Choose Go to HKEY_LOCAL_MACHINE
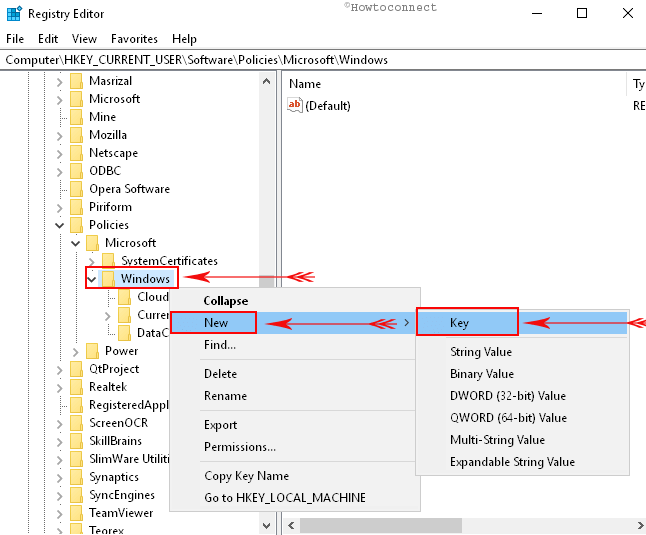 (x=295, y=498)
